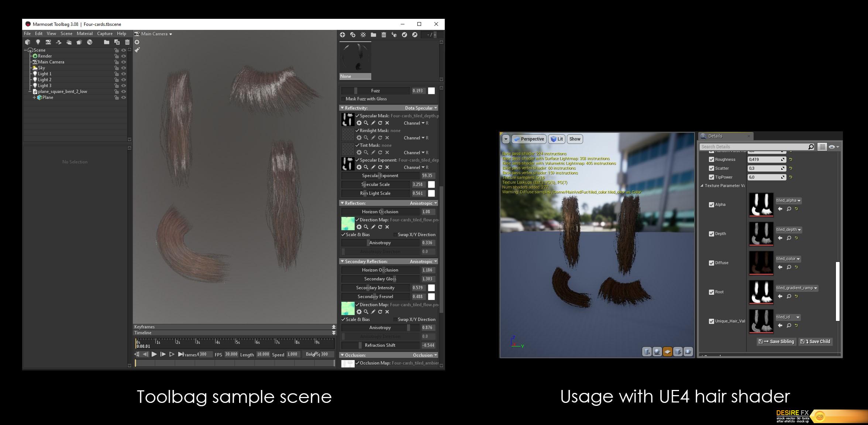868x425 pixels.
Task: Open the Edit menu
Action: point(38,34)
